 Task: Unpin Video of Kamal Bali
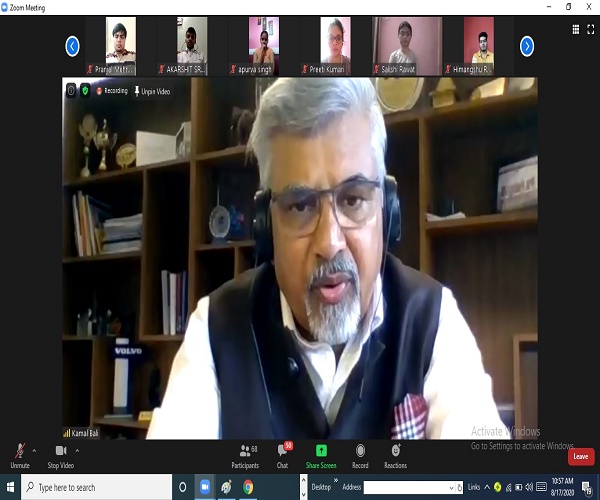(152, 91)
